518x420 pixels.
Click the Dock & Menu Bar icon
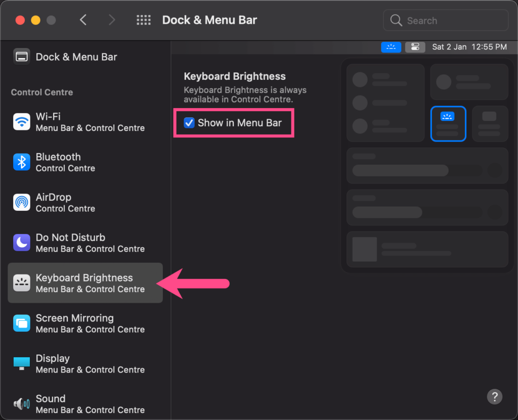(x=21, y=57)
